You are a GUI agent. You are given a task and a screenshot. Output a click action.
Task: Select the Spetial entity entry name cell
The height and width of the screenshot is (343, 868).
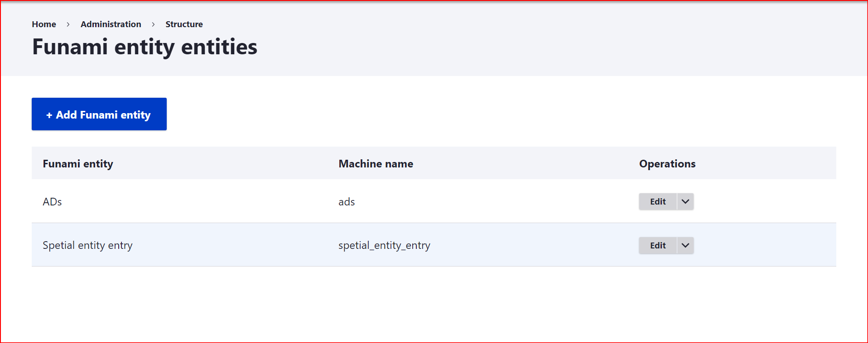[x=87, y=245]
